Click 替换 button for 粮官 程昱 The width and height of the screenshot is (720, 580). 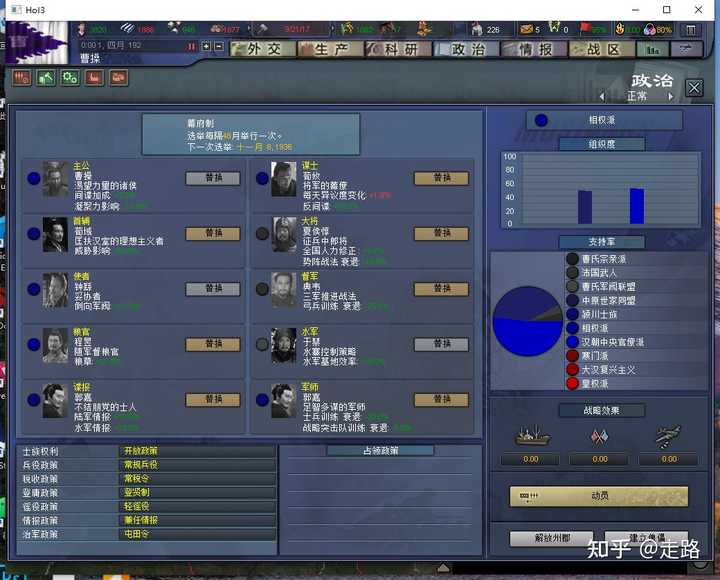click(213, 344)
